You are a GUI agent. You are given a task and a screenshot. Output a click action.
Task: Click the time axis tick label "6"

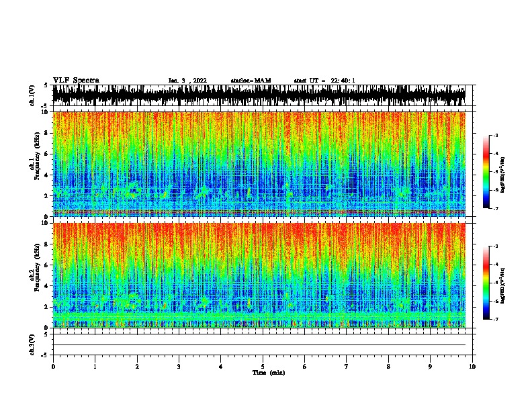click(x=305, y=367)
